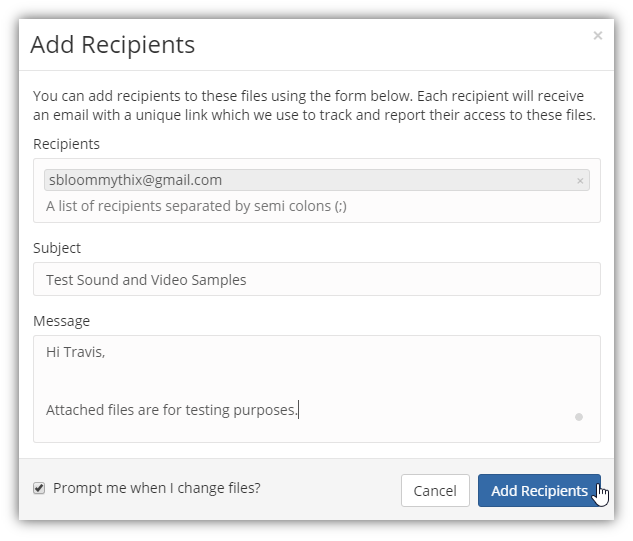Click inside the Message text area

tap(316, 389)
